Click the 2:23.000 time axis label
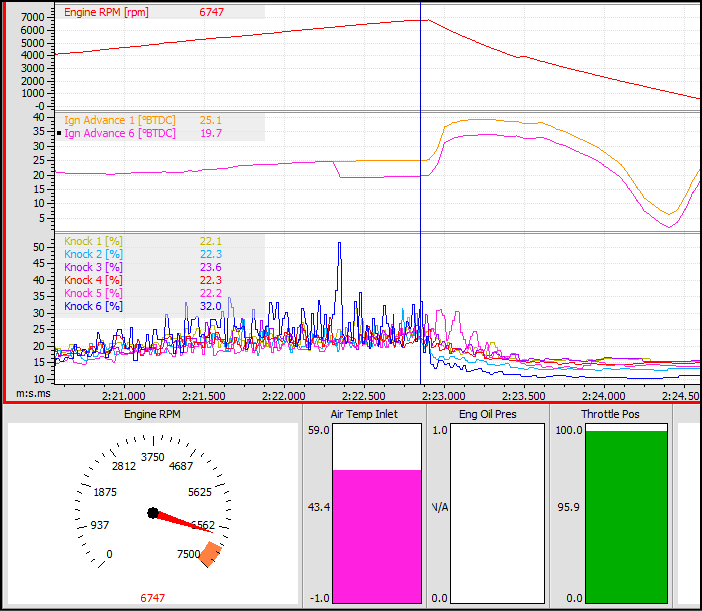Image resolution: width=702 pixels, height=611 pixels. (444, 396)
